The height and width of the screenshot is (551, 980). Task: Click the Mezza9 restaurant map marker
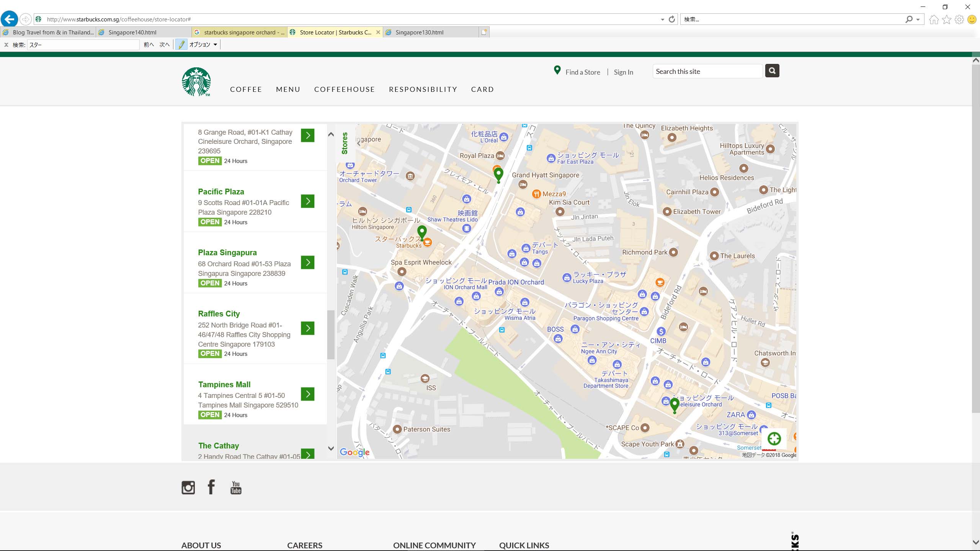click(536, 194)
